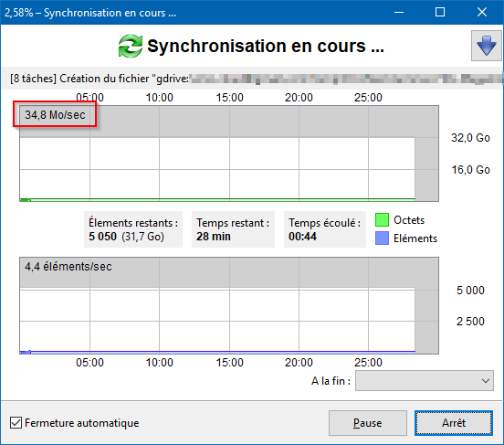Click the '16,0 Go' axis label
The width and height of the screenshot is (504, 445).
470,170
